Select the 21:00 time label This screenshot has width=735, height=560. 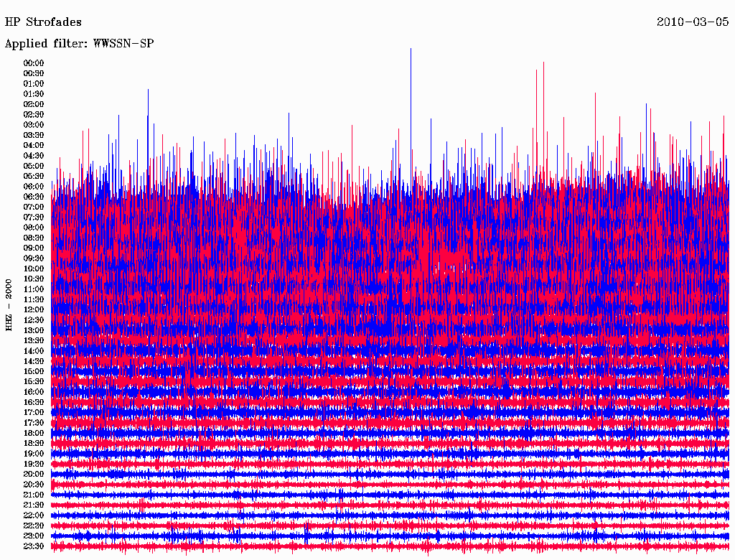pos(34,495)
